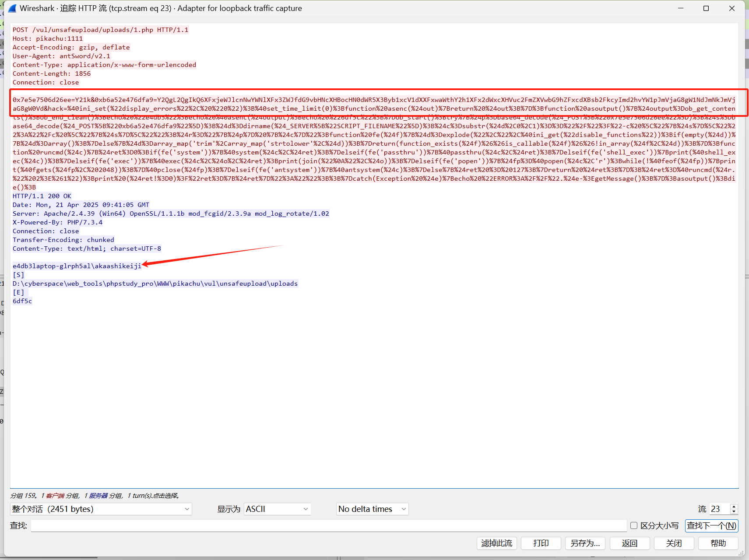Decrease the stream number with the down arrow
This screenshot has height=560, width=749.
tap(734, 512)
